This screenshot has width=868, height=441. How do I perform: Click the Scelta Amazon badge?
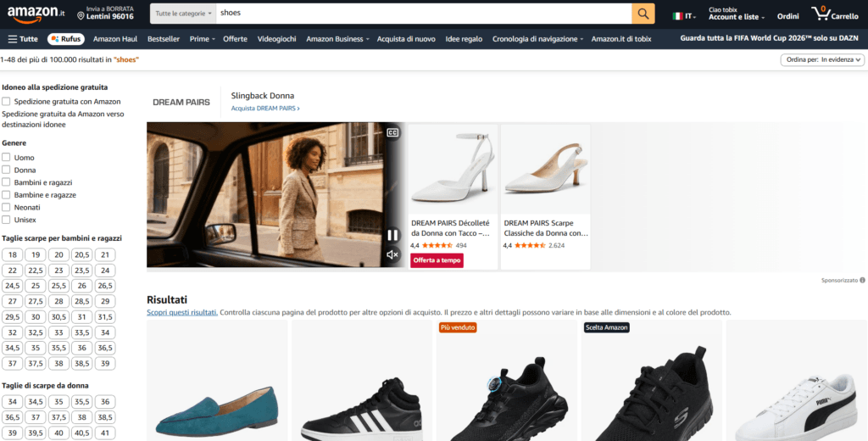607,327
